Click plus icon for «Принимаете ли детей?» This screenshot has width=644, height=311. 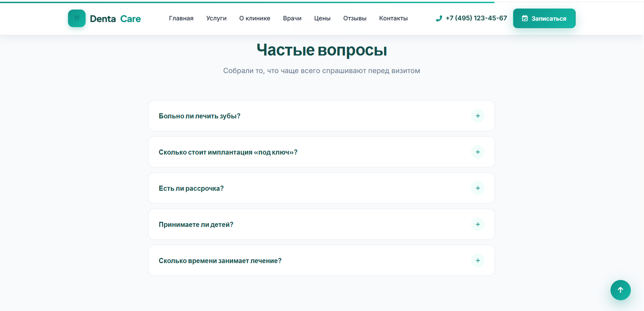[478, 224]
